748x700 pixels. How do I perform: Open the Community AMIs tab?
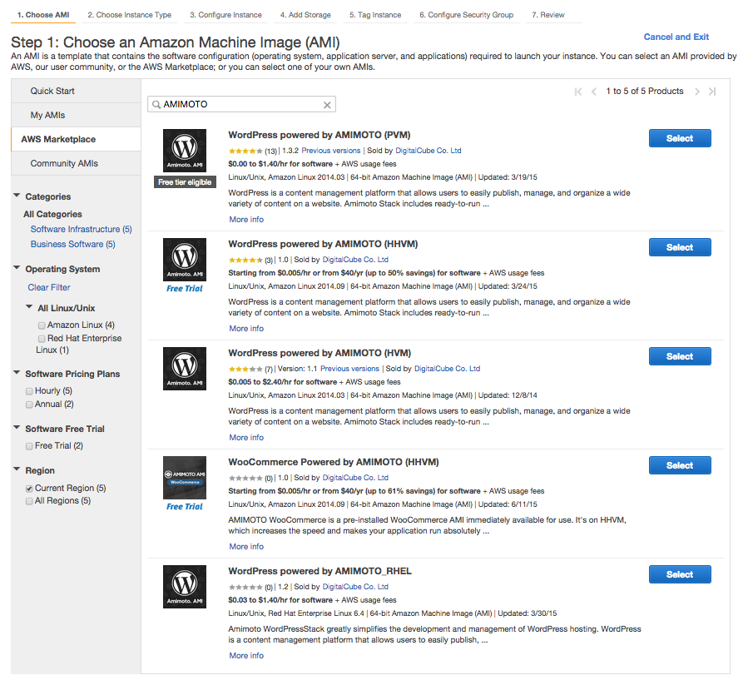pos(76,164)
